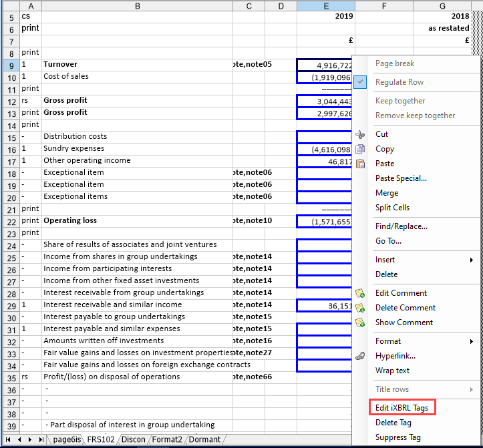Click the Edit Comment note icon

360,293
